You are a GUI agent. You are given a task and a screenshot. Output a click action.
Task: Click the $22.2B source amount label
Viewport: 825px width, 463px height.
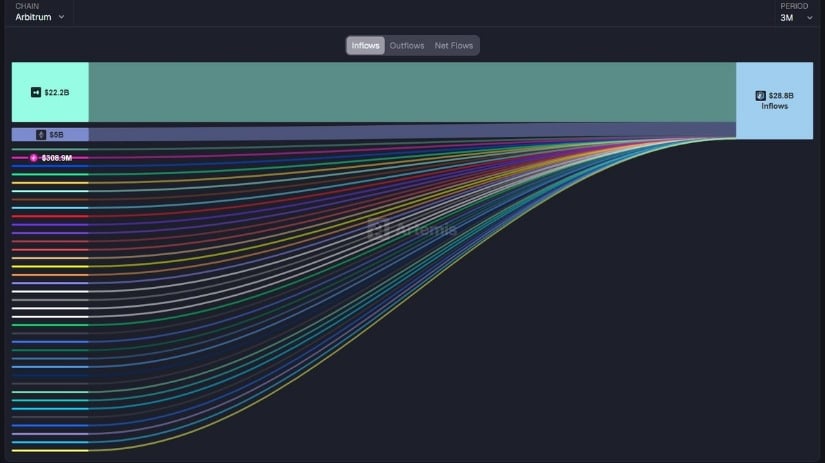pyautogui.click(x=57, y=92)
